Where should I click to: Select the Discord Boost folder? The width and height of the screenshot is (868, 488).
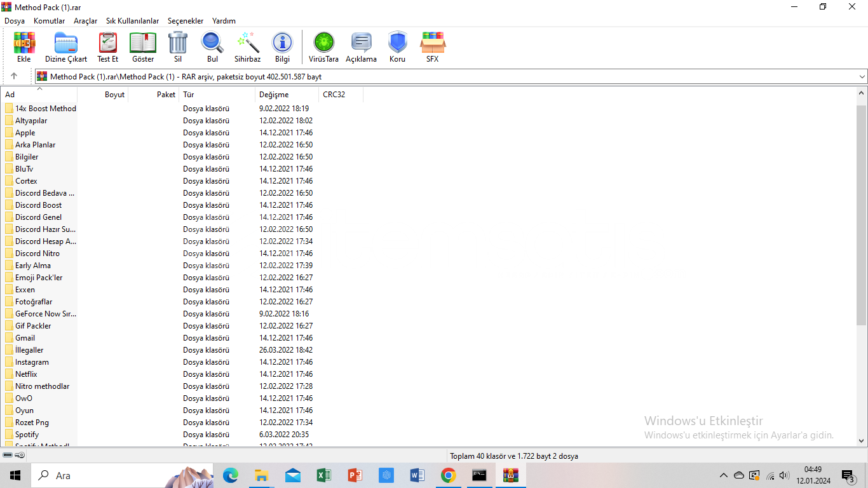pyautogui.click(x=39, y=205)
